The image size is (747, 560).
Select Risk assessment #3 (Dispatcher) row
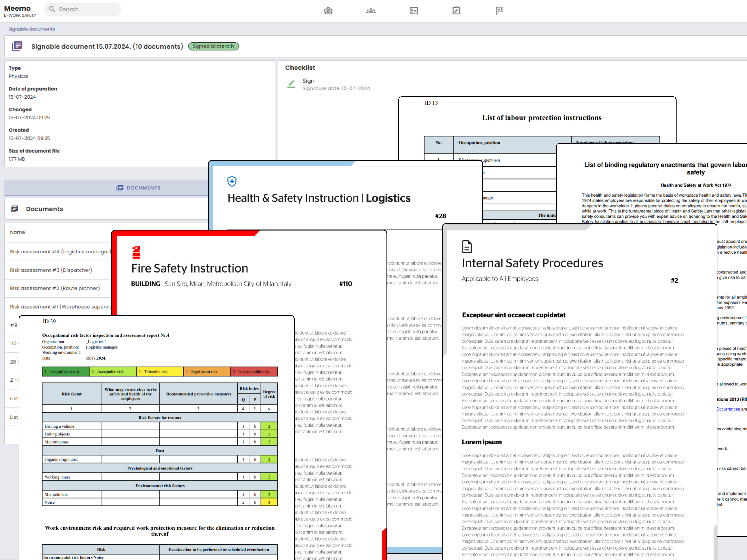pyautogui.click(x=51, y=270)
